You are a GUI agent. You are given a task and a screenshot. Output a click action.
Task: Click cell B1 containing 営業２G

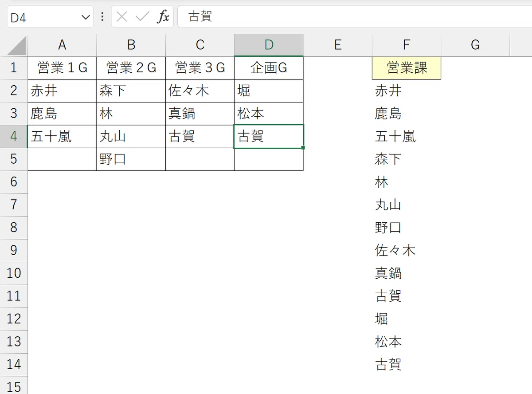coord(131,68)
